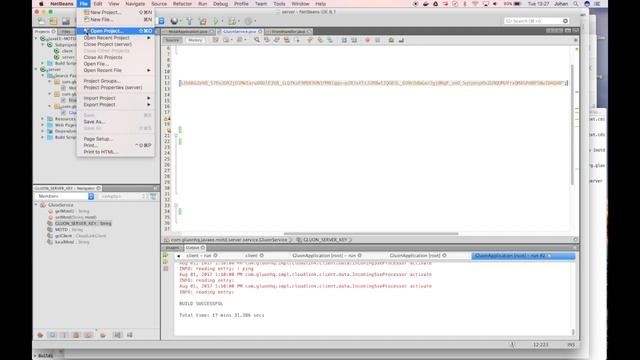Click the editor find selection magnifier icon
The height and width of the screenshot is (360, 640).
(x=257, y=40)
